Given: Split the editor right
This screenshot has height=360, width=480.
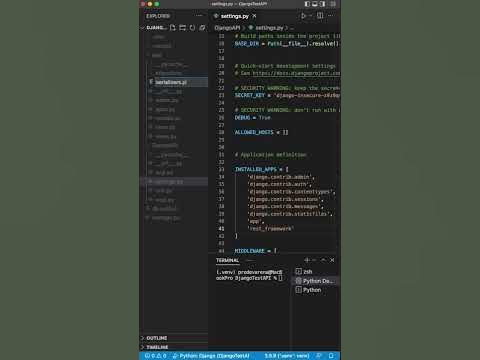Looking at the screenshot, I should pyautogui.click(x=320, y=16).
